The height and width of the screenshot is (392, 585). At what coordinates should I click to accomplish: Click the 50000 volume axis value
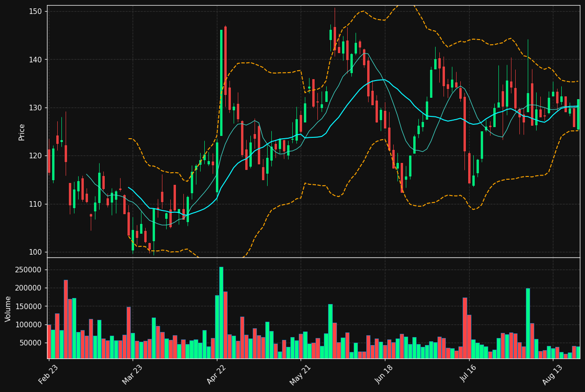point(31,343)
